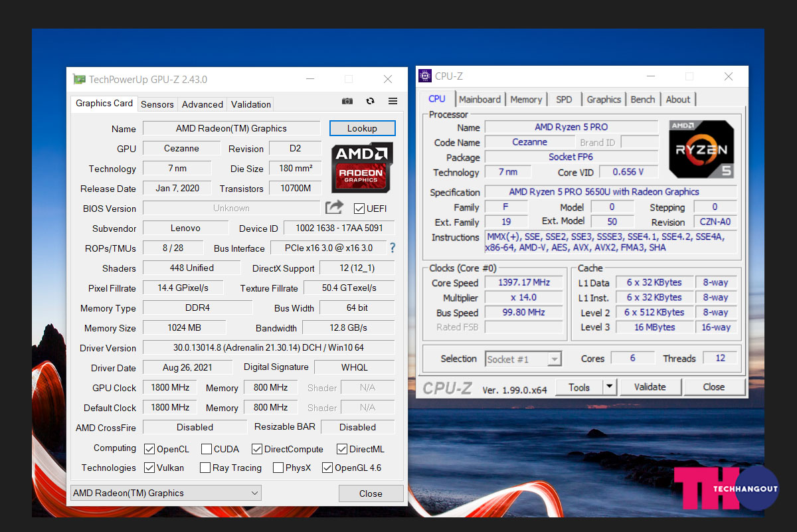This screenshot has width=797, height=532.
Task: Toggle the CUDA checkbox
Action: pos(207,449)
